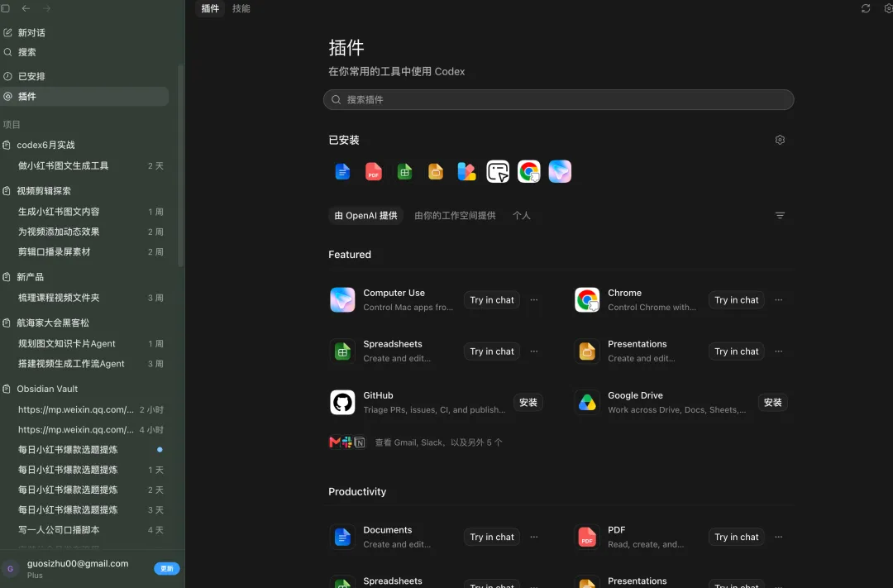Click the PDF icon under Productivity

click(587, 537)
